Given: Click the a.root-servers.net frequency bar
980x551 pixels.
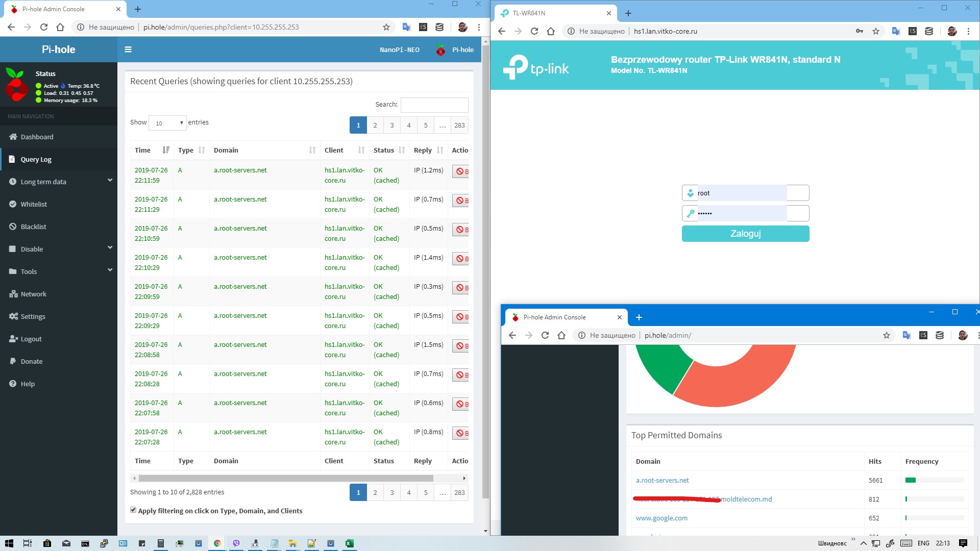Looking at the screenshot, I should tap(934, 480).
